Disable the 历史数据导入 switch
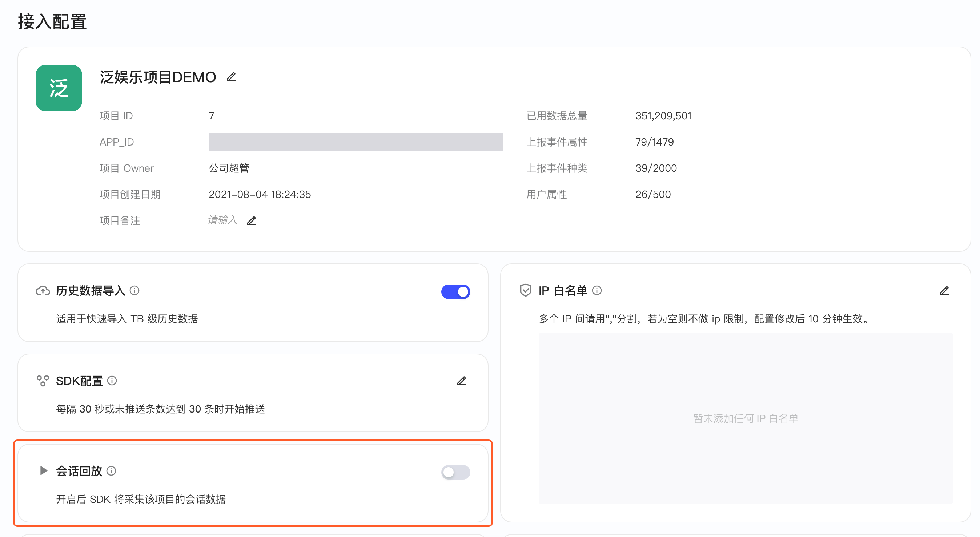This screenshot has width=980, height=537. (x=456, y=292)
